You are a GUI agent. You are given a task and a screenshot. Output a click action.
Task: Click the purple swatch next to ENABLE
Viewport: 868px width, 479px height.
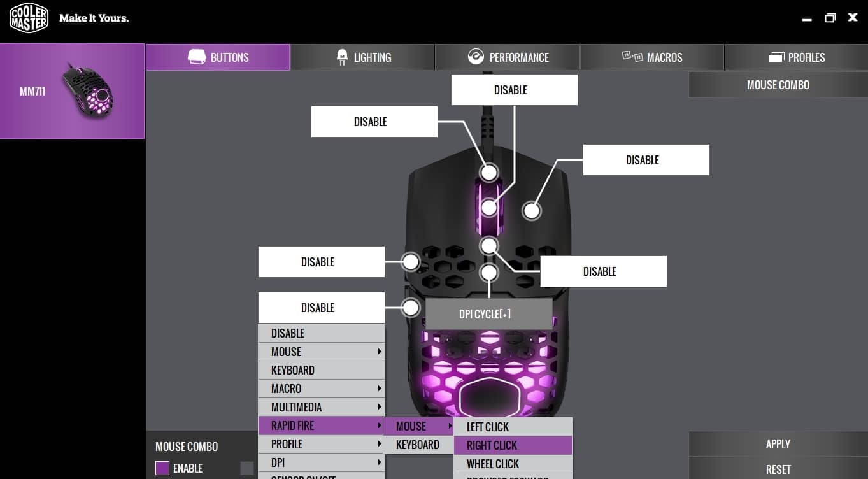coord(162,468)
